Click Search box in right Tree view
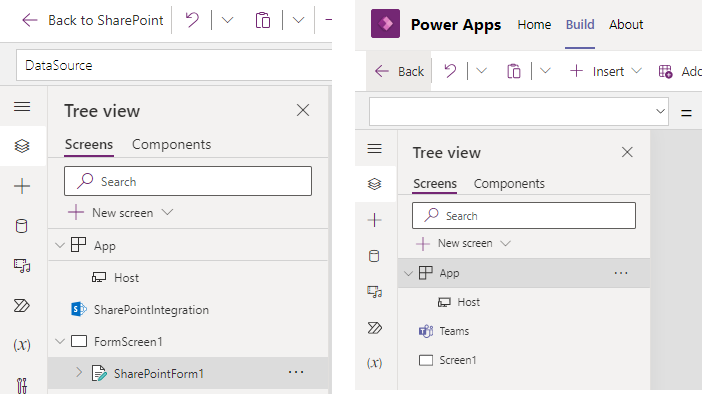Screen dimensions: 705x394 [x=524, y=215]
